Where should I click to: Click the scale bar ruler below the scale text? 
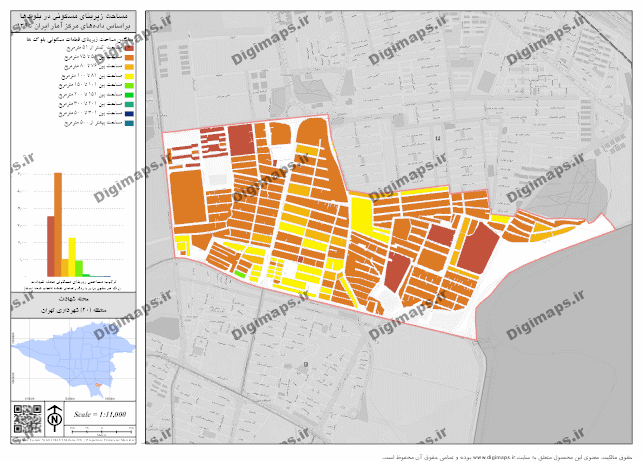[x=102, y=431]
